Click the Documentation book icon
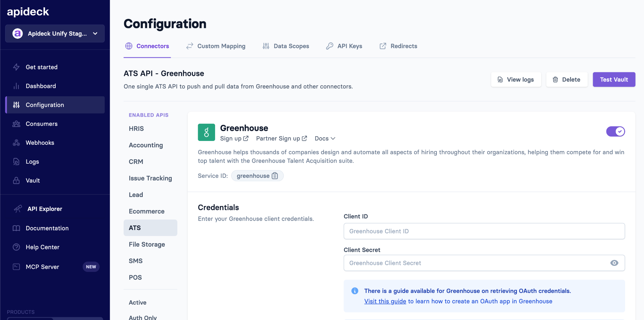Image resolution: width=644 pixels, height=320 pixels. click(x=16, y=228)
